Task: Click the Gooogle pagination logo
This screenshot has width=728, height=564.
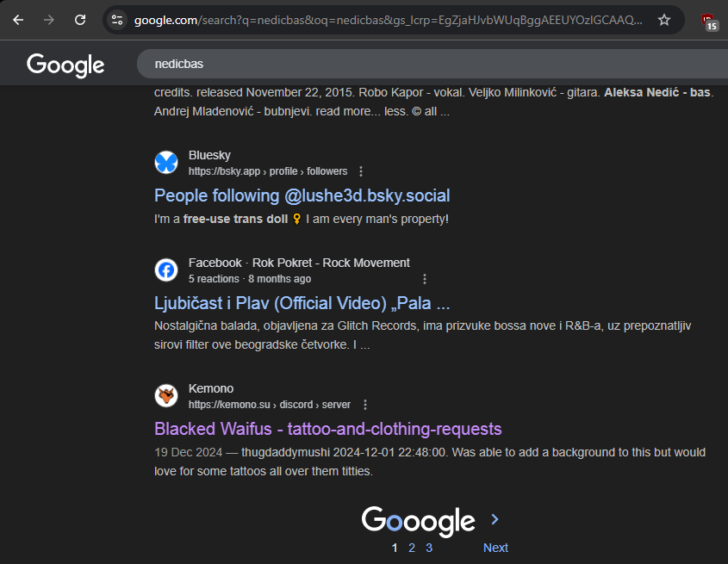Action: click(419, 521)
